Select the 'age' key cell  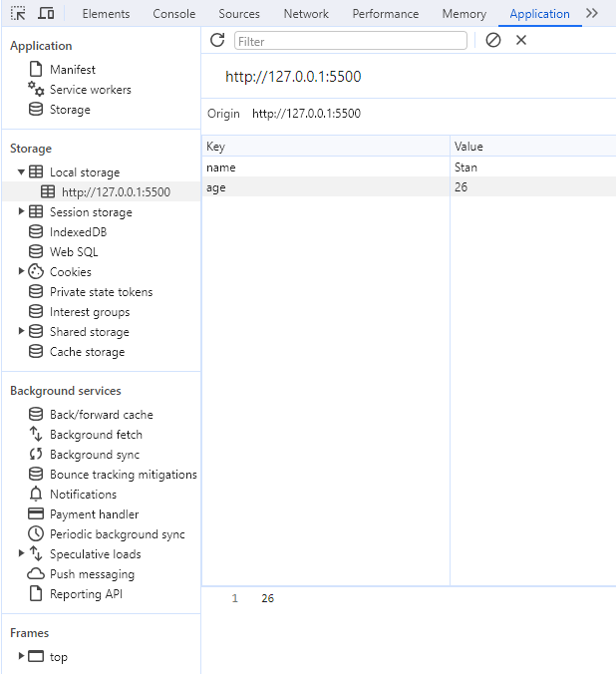click(325, 187)
